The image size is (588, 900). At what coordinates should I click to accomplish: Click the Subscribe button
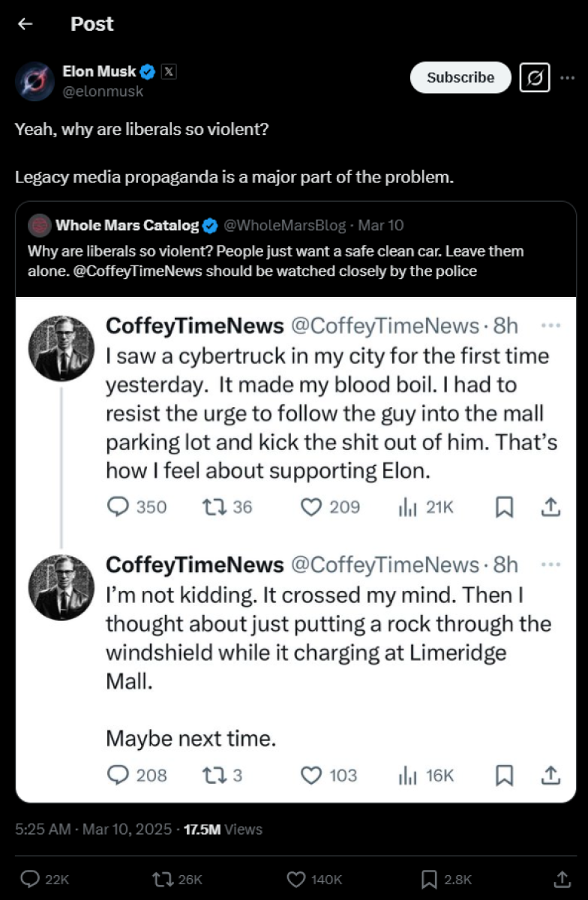coord(460,77)
